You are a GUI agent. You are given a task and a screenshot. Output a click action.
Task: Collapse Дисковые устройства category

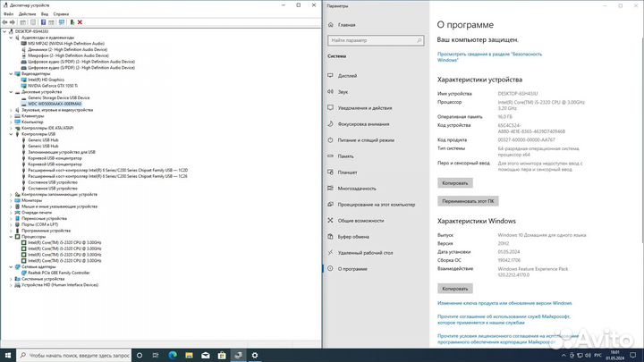point(11,92)
